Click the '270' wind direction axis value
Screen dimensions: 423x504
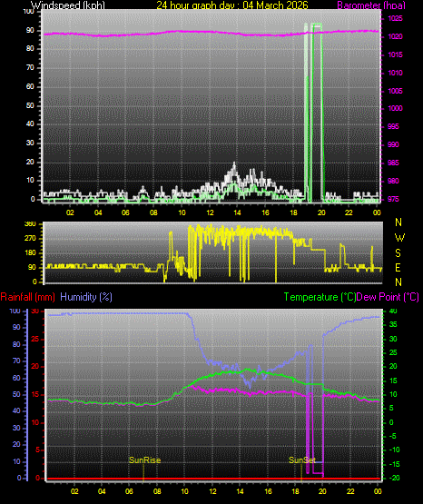(30, 239)
